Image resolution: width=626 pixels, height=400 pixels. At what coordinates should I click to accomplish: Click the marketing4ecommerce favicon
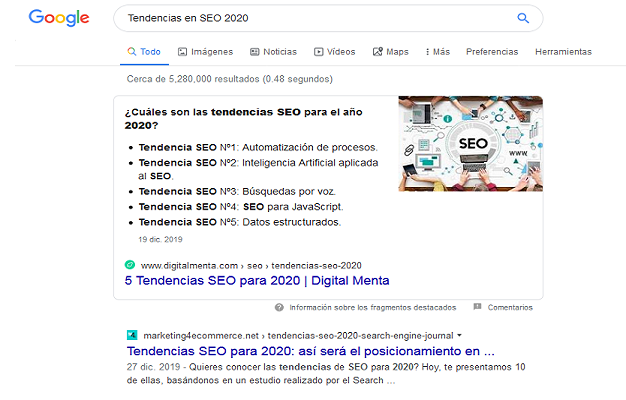pos(131,335)
